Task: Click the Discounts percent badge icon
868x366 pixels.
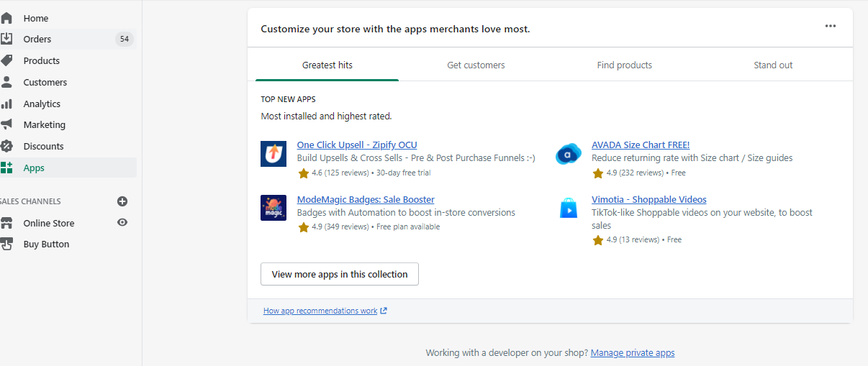Action: [x=6, y=146]
